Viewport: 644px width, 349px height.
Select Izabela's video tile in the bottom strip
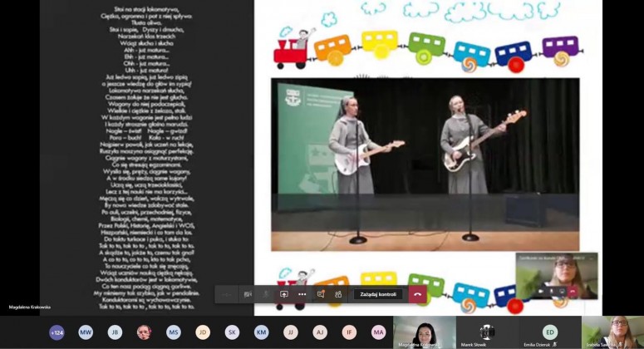613,332
